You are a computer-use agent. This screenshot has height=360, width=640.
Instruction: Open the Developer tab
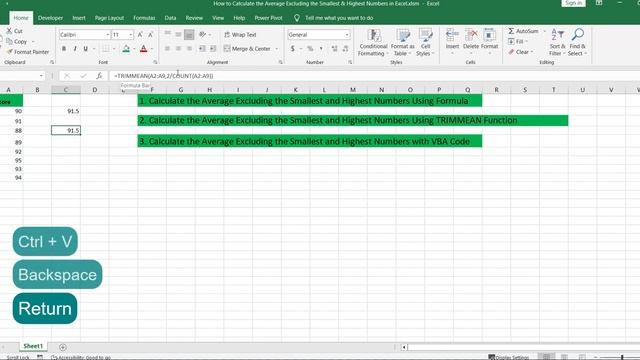51,18
